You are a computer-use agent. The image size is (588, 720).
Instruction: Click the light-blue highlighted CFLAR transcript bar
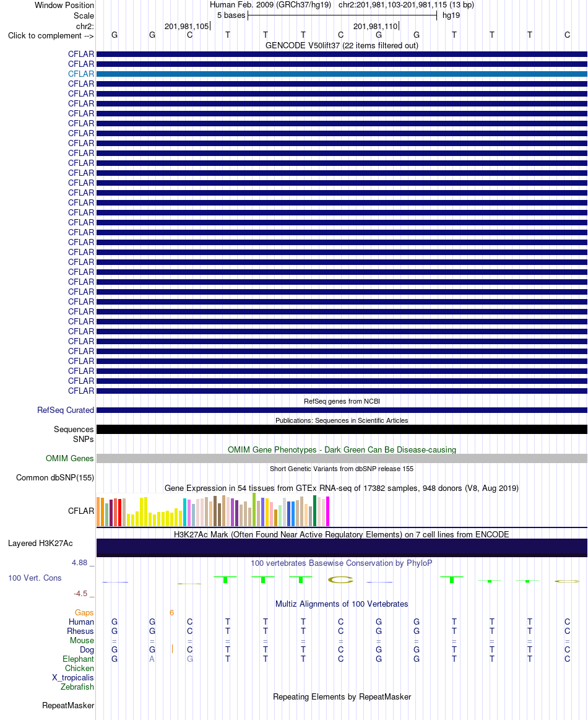[x=342, y=74]
